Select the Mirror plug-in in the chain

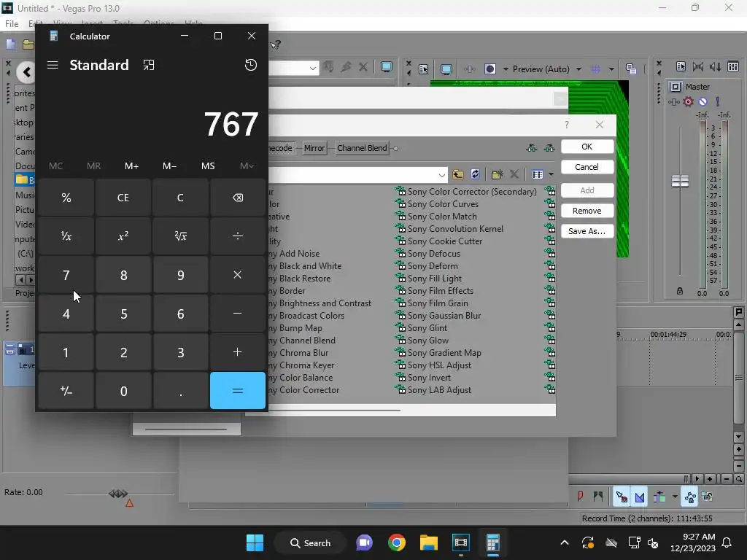[x=314, y=148]
